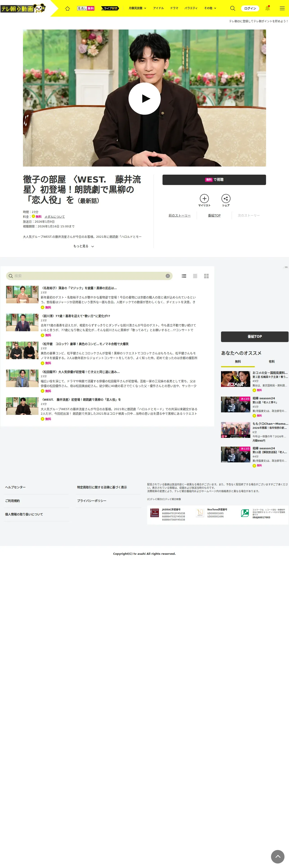Image resolution: width=289 pixels, height=868 pixels.
Task: Click the dark 番組TOP button in sidebar
Action: pos(255,337)
